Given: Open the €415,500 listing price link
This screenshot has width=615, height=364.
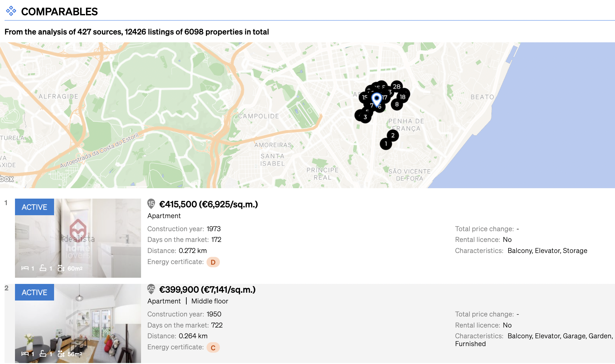Looking at the screenshot, I should [208, 204].
